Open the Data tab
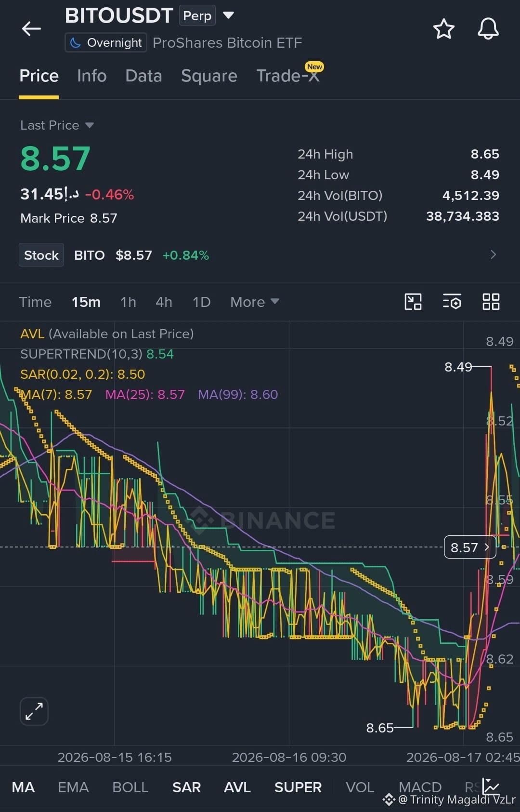 click(143, 76)
